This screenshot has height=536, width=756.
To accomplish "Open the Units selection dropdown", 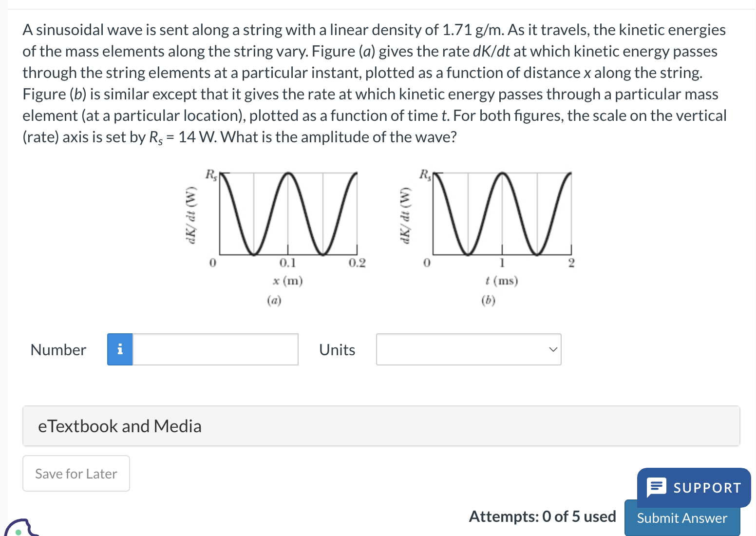I will pyautogui.click(x=468, y=349).
